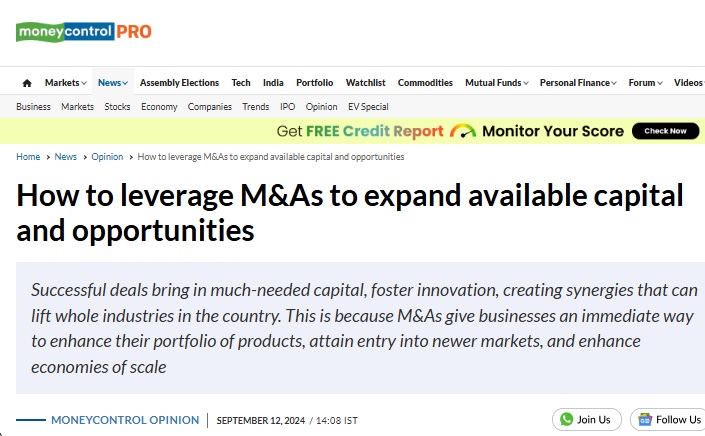705x436 pixels.
Task: Open the Mutual Funds dropdown
Action: click(497, 83)
